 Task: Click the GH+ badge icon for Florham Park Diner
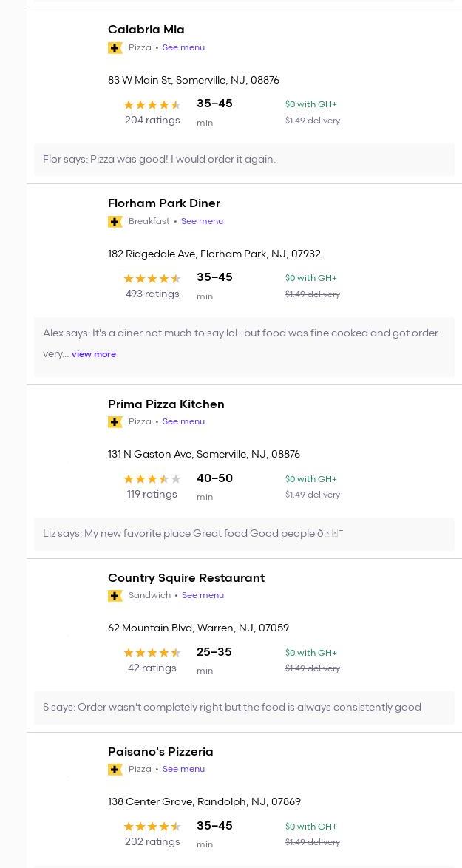115,222
